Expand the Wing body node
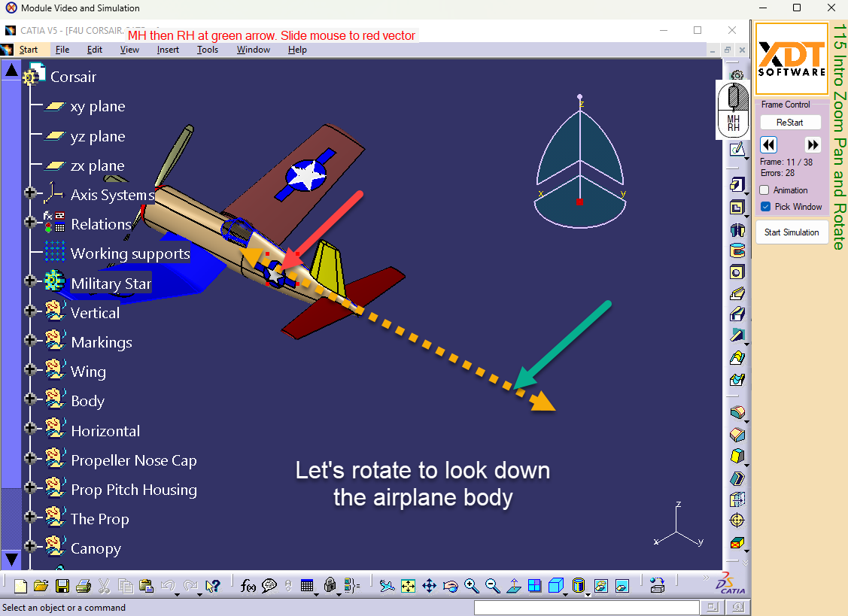 pos(30,369)
